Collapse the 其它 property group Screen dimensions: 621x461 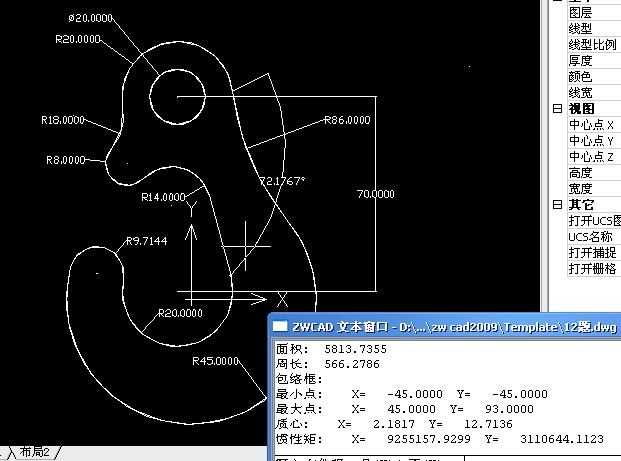tap(557, 204)
